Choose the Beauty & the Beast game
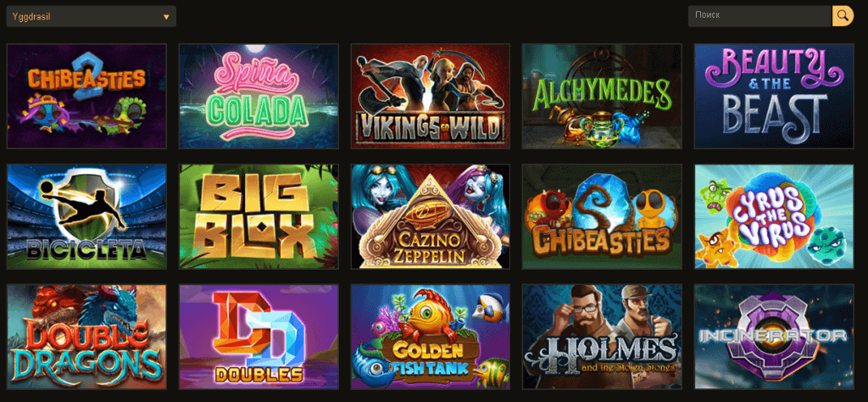The width and height of the screenshot is (868, 402). click(774, 97)
